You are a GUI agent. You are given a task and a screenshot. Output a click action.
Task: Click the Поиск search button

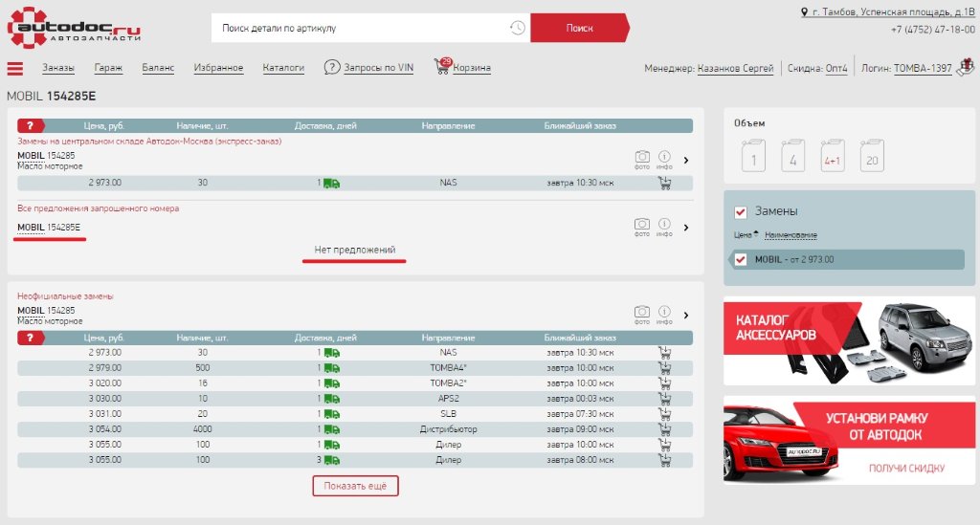coord(579,28)
